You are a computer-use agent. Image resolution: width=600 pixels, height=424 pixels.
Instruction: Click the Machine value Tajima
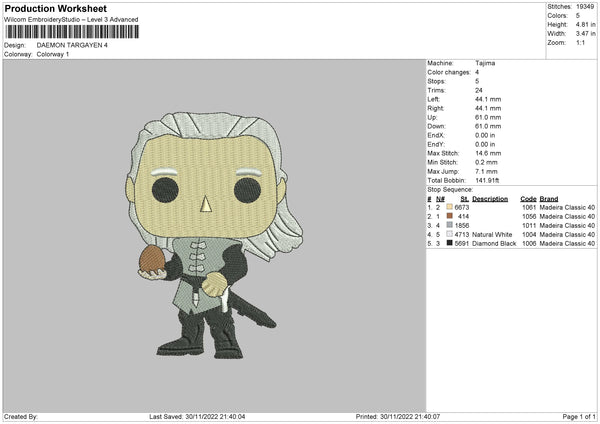(485, 63)
